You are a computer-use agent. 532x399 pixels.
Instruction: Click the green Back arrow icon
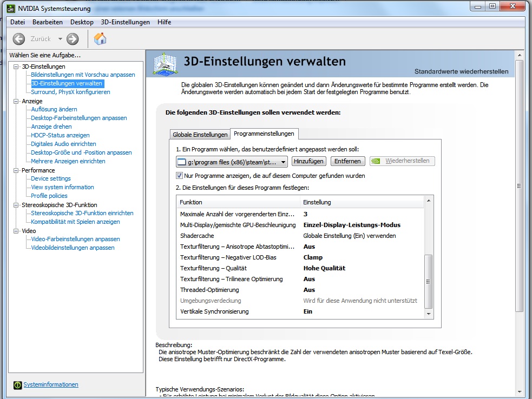(19, 39)
